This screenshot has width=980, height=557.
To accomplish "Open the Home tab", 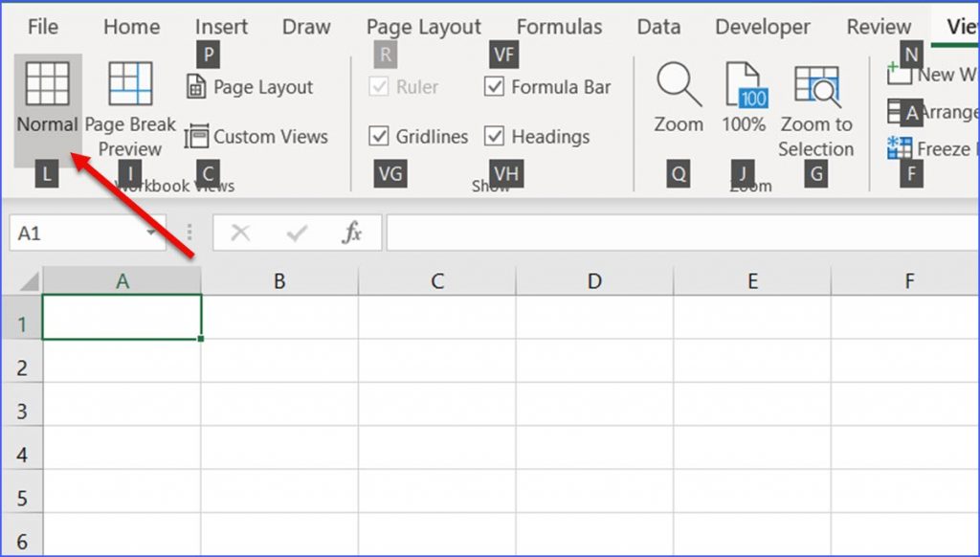I will 131,27.
